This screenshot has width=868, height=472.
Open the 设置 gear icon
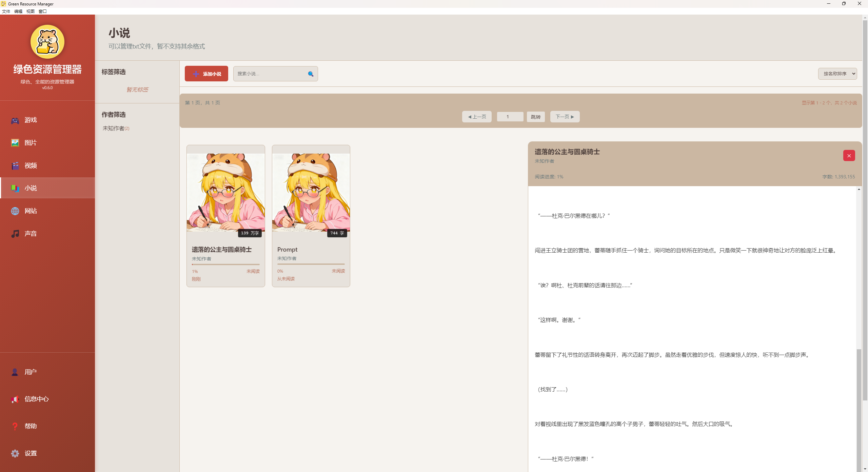click(15, 453)
